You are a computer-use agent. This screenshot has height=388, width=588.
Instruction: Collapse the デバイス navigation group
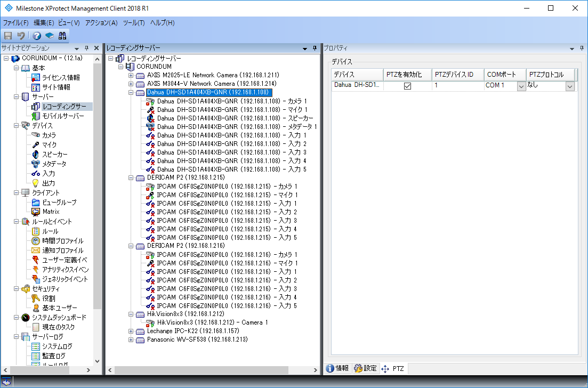pyautogui.click(x=16, y=126)
